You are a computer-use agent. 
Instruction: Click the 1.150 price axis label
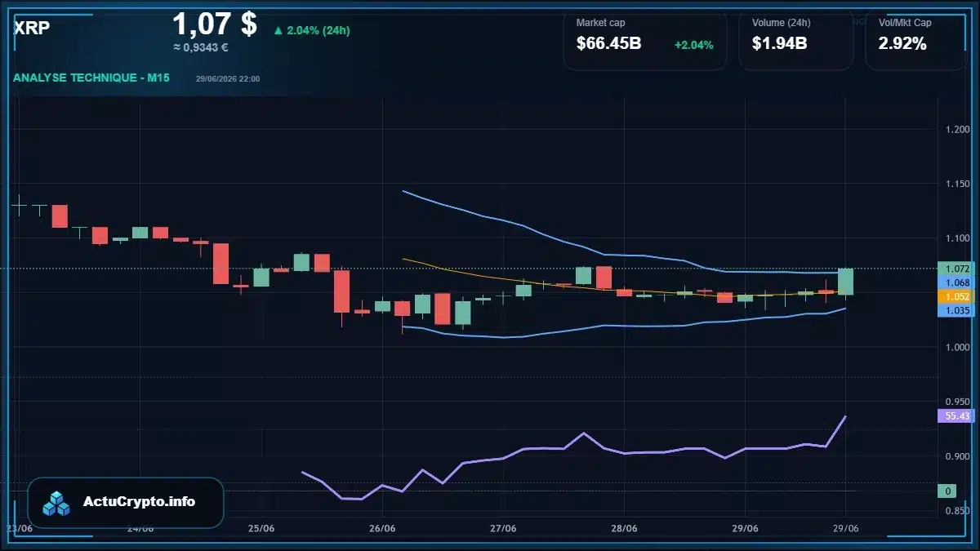957,184
